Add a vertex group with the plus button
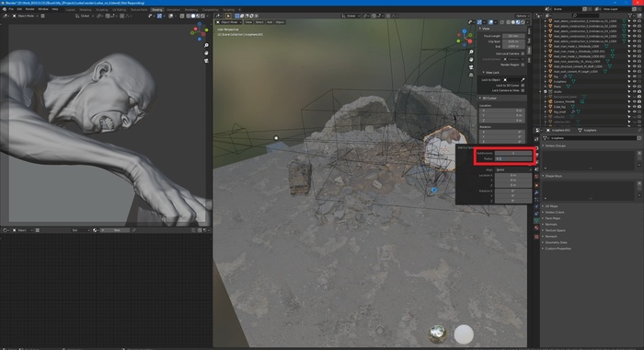This screenshot has width=644, height=350. click(x=639, y=153)
